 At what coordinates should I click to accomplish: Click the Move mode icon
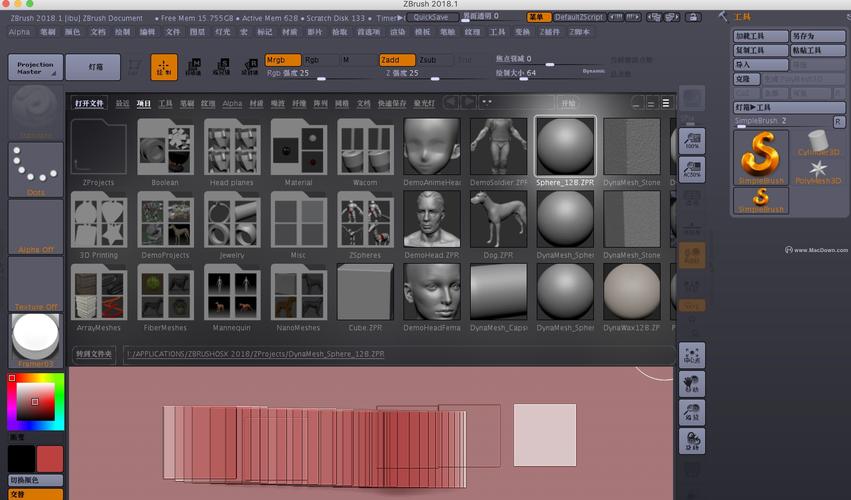point(193,67)
